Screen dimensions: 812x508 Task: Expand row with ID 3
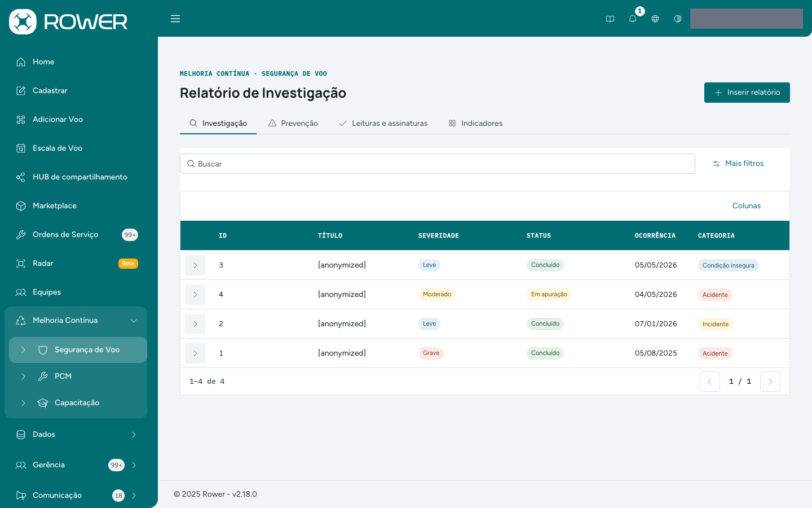195,265
